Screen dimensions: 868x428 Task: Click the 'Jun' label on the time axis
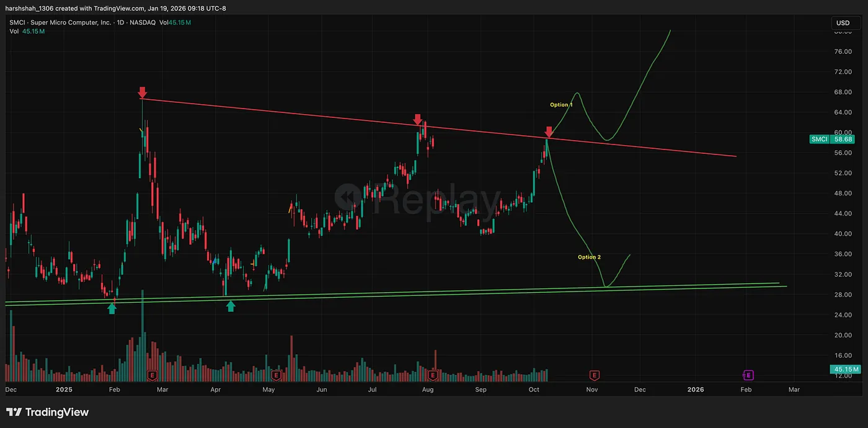click(x=322, y=390)
